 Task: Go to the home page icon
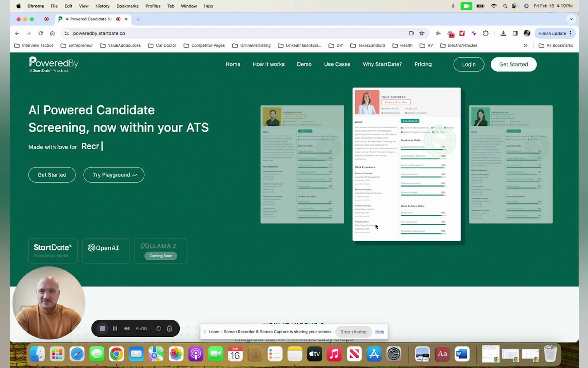coord(52,33)
